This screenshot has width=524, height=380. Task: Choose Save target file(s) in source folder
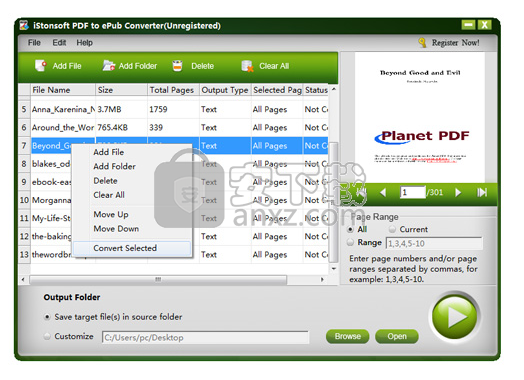tap(47, 317)
